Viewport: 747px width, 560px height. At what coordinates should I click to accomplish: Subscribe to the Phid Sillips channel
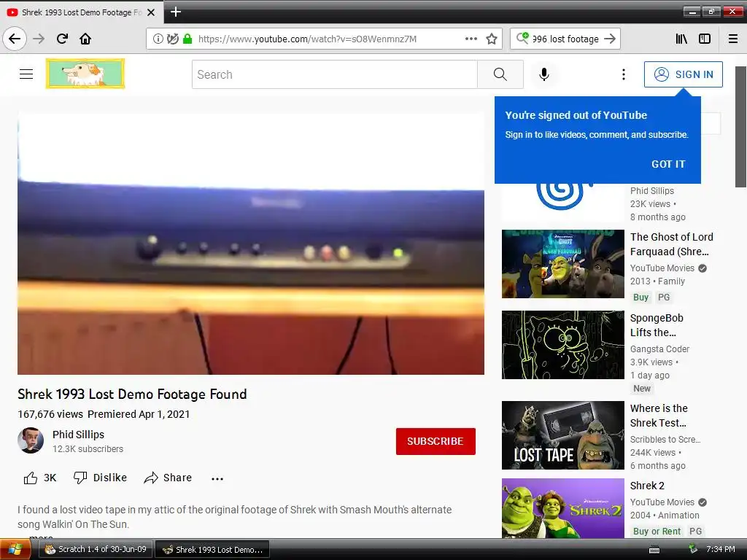coord(436,441)
